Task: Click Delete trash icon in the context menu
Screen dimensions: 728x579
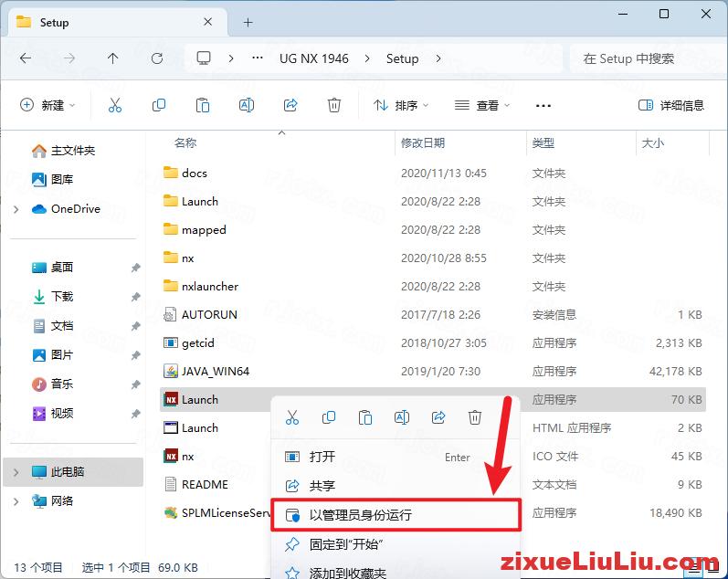Action: tap(474, 417)
